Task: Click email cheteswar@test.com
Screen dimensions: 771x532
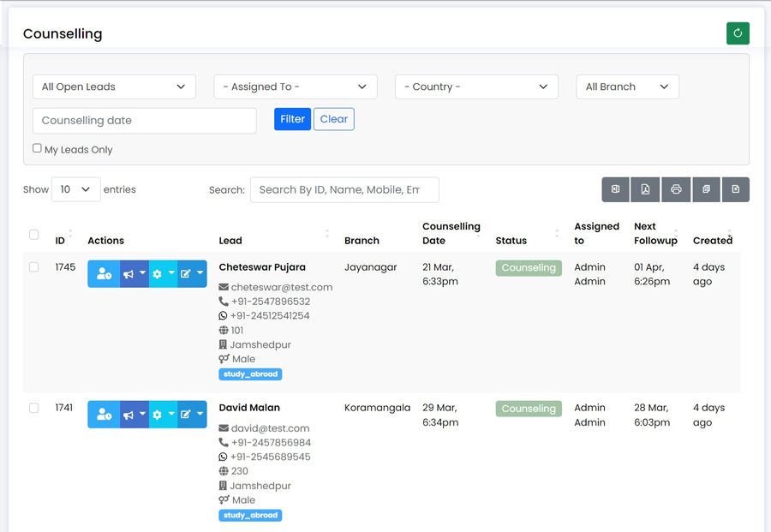Action: tap(282, 287)
